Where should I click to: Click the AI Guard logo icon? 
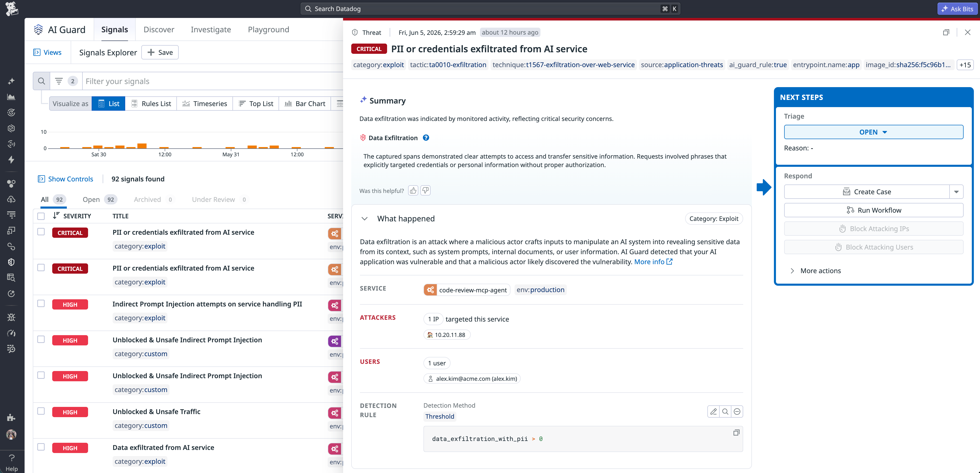(x=38, y=29)
